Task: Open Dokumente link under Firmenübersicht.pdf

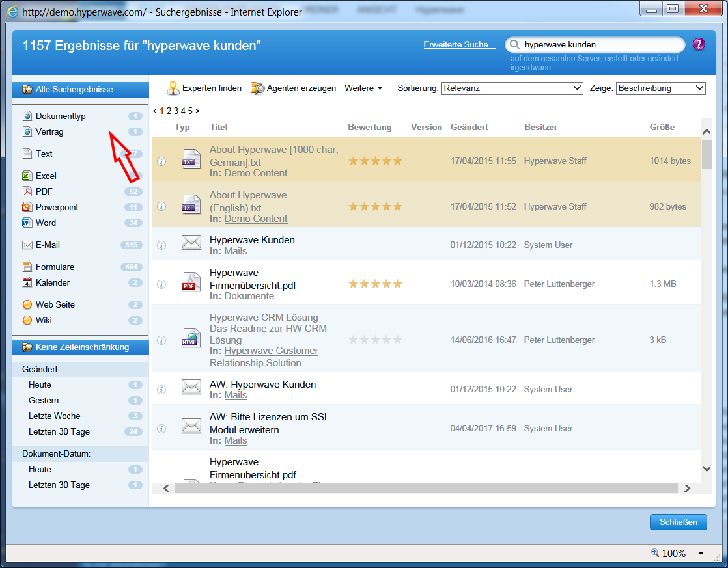Action: pyautogui.click(x=249, y=296)
